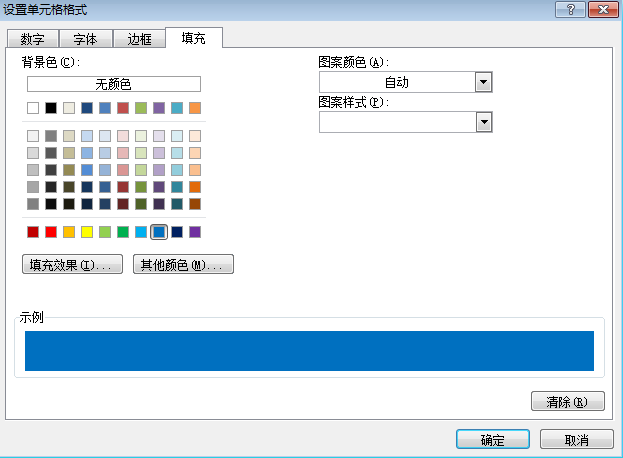Click the 无颜色 button

pyautogui.click(x=114, y=84)
